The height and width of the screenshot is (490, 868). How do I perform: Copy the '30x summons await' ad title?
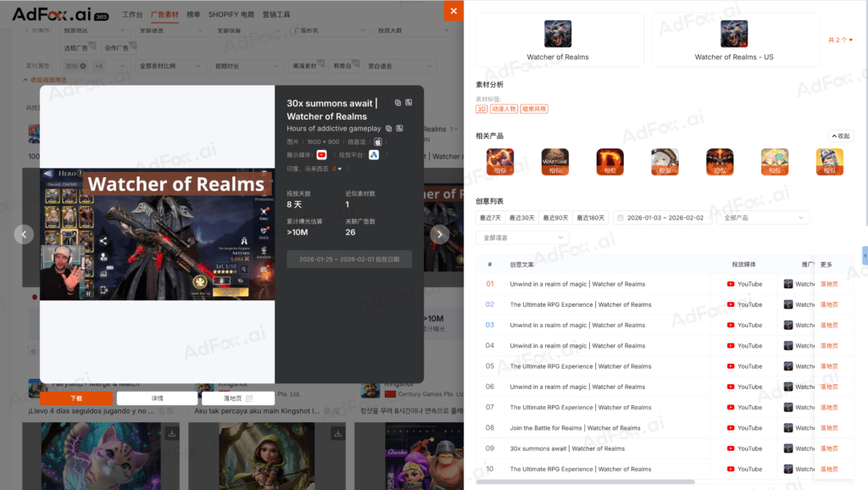coord(398,103)
